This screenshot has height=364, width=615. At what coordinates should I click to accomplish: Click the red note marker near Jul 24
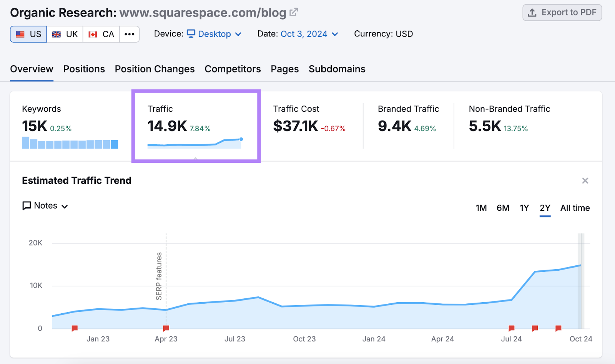click(x=511, y=328)
